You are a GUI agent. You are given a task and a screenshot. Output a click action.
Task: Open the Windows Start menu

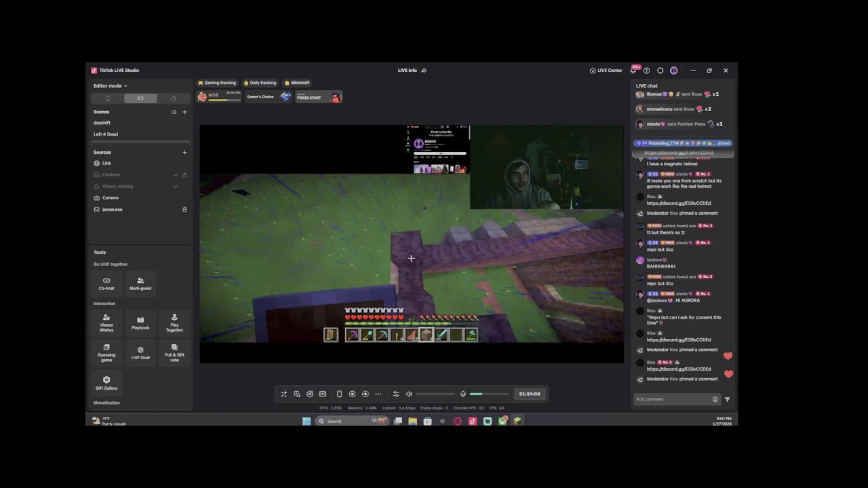(307, 421)
